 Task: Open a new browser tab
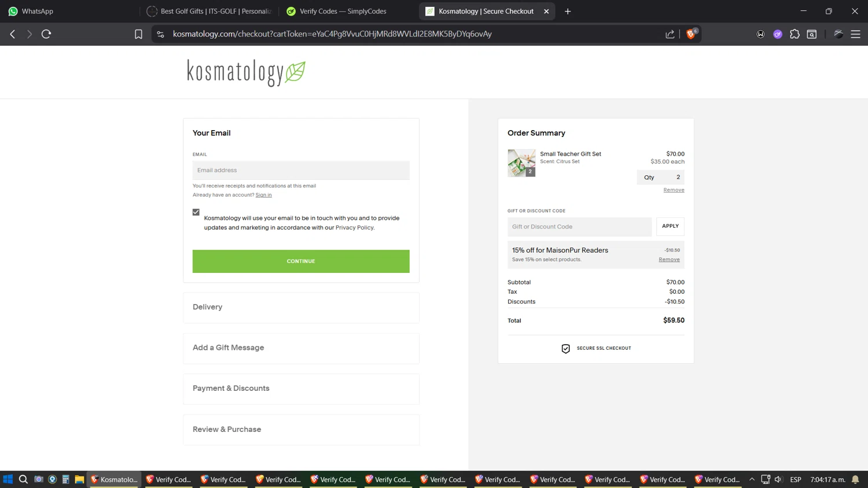[x=568, y=11]
